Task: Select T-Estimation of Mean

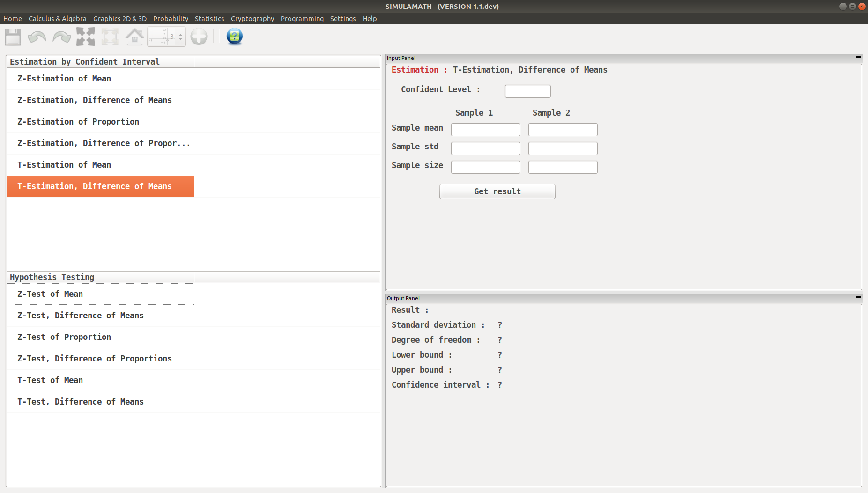Action: pos(101,165)
